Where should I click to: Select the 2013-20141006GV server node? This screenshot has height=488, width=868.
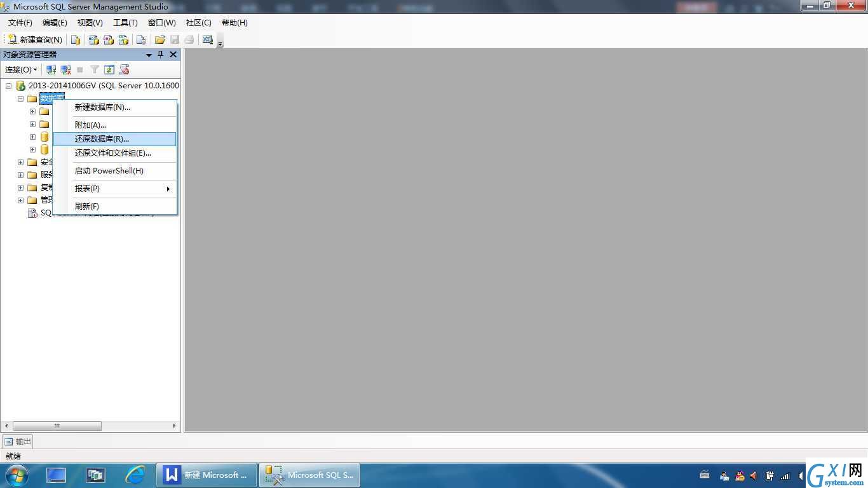pos(104,86)
